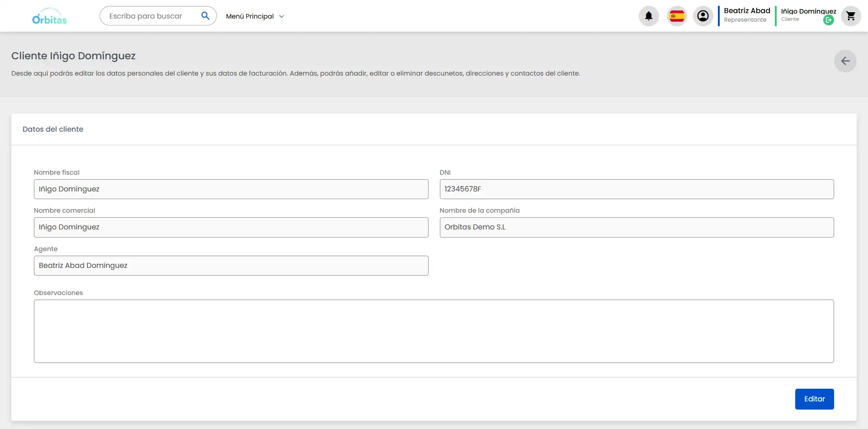The width and height of the screenshot is (868, 429).
Task: Open the Menú Principal dropdown
Action: click(255, 16)
